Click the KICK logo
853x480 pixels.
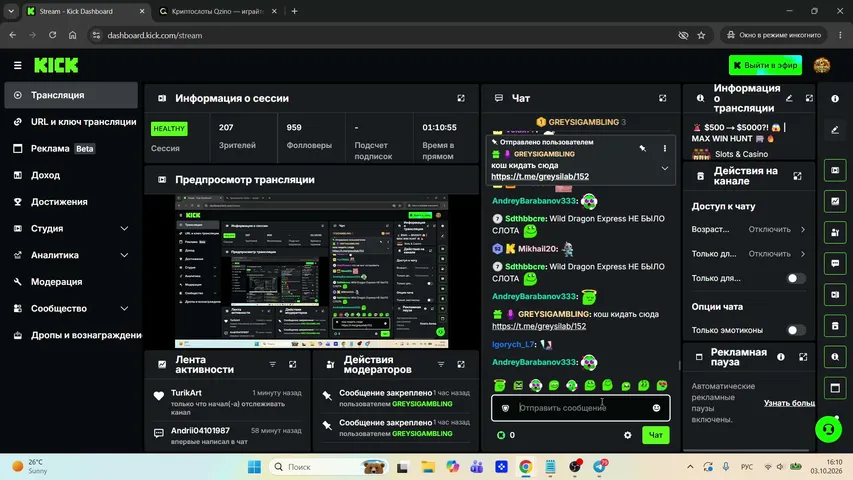coord(56,65)
